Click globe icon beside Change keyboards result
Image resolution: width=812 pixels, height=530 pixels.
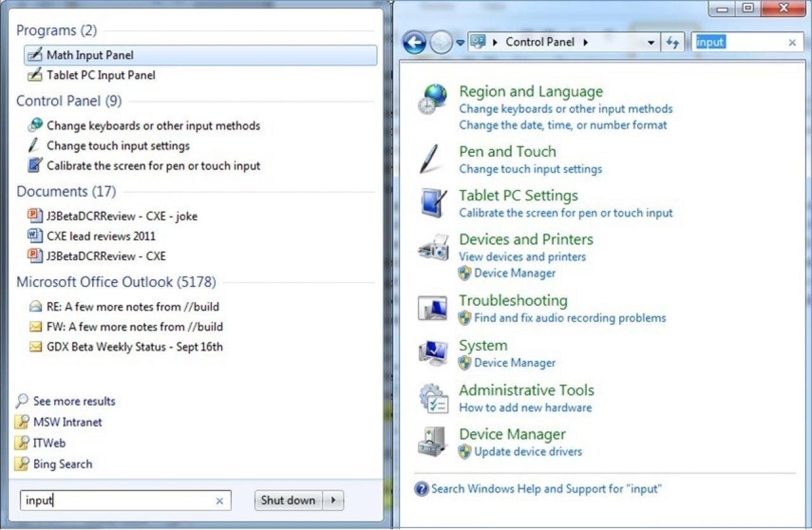pos(35,125)
